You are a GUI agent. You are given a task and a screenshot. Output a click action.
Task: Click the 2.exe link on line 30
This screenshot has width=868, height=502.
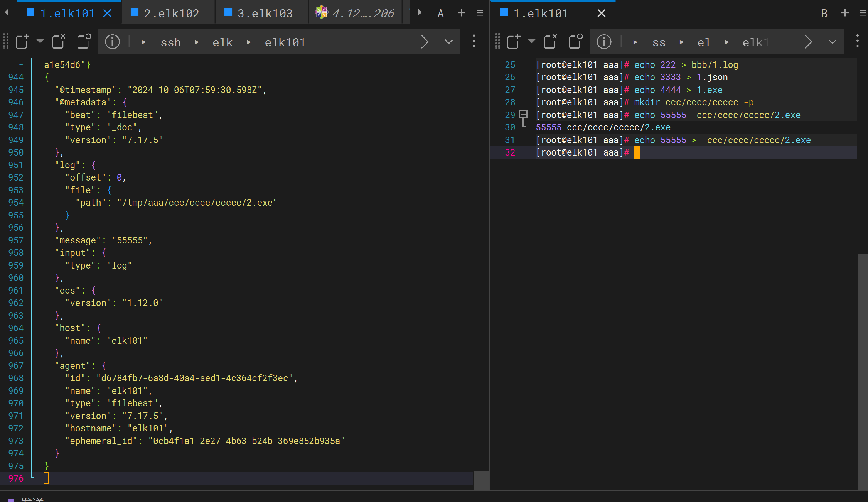(x=657, y=127)
